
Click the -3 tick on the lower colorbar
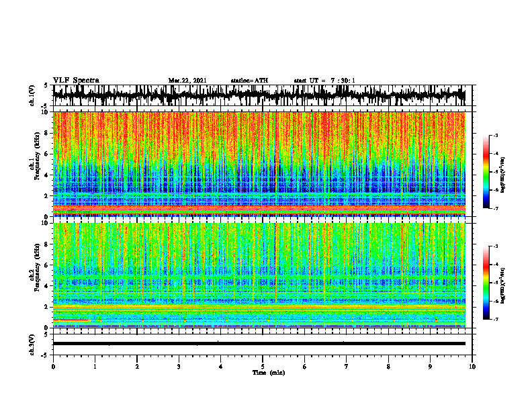(x=496, y=246)
